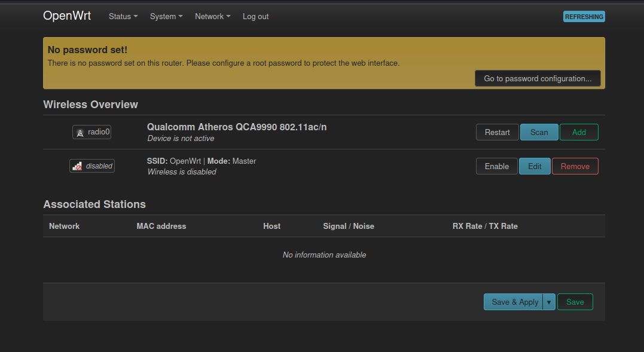
Task: Click the MAC address column header
Action: click(x=161, y=226)
